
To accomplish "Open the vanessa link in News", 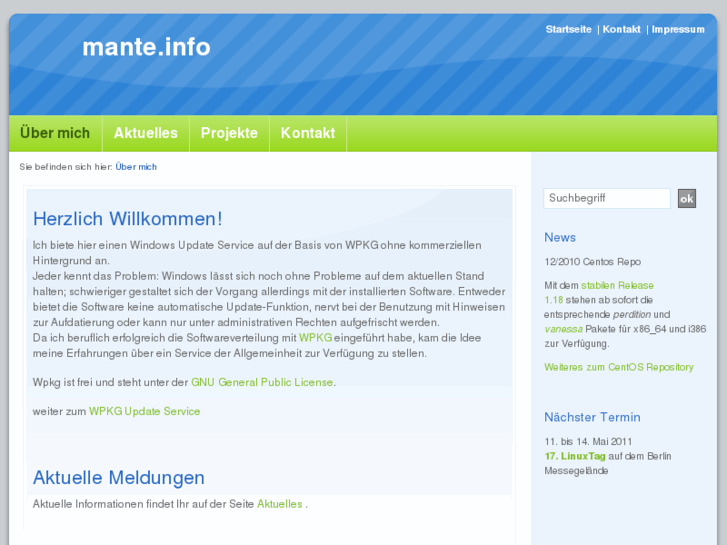I will tap(563, 329).
